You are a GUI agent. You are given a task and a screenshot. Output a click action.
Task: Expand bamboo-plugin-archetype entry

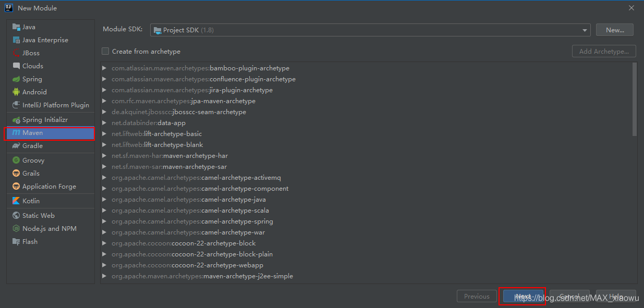click(x=105, y=68)
